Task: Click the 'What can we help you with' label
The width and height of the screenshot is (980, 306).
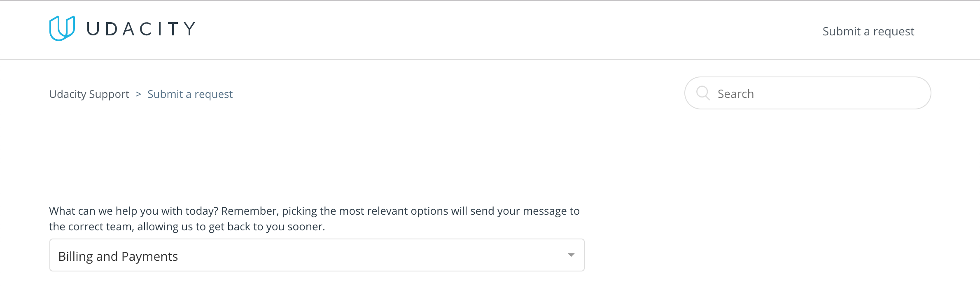Action: [314, 211]
